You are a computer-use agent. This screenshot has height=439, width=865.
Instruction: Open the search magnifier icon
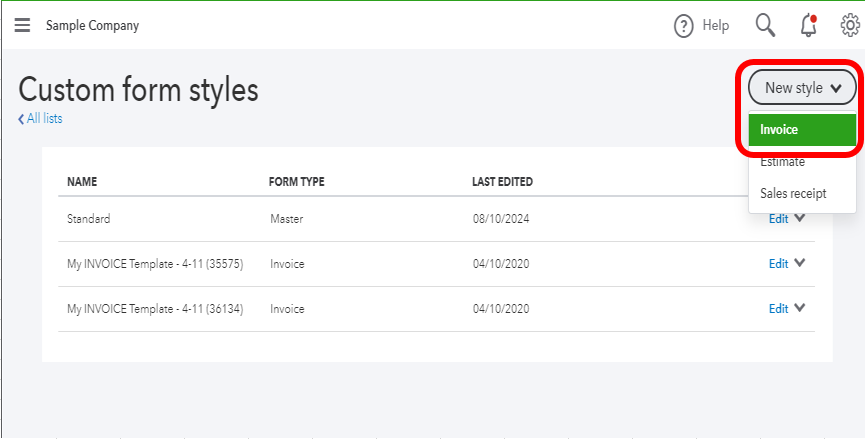(x=765, y=25)
